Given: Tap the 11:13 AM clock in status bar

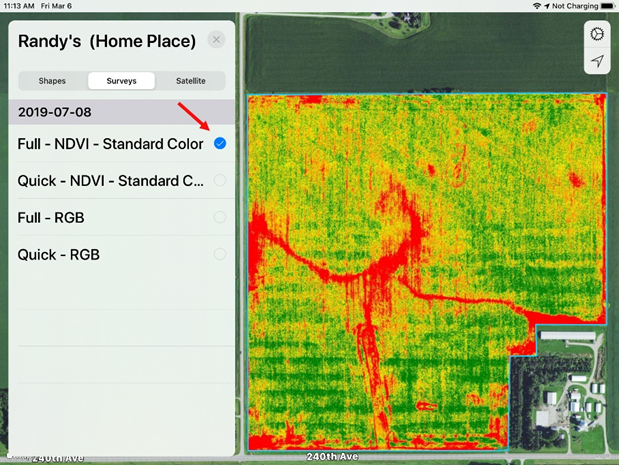Looking at the screenshot, I should coord(19,6).
